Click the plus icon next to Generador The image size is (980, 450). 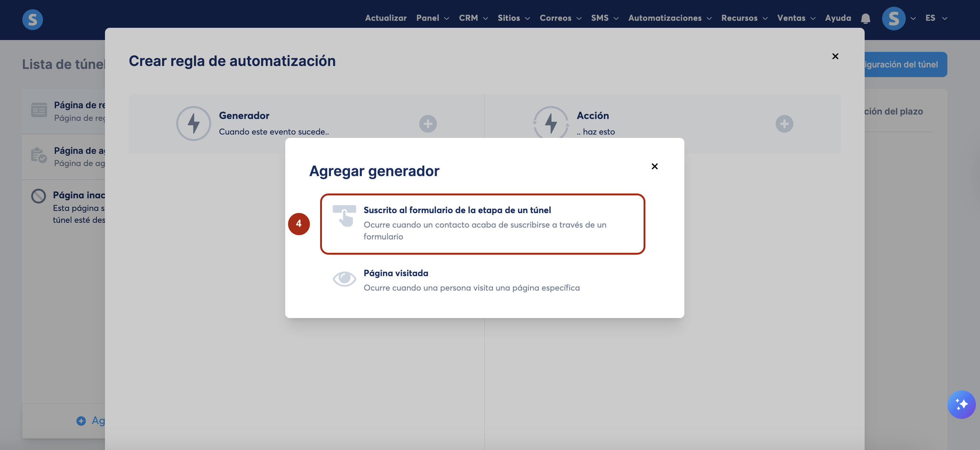(x=428, y=124)
